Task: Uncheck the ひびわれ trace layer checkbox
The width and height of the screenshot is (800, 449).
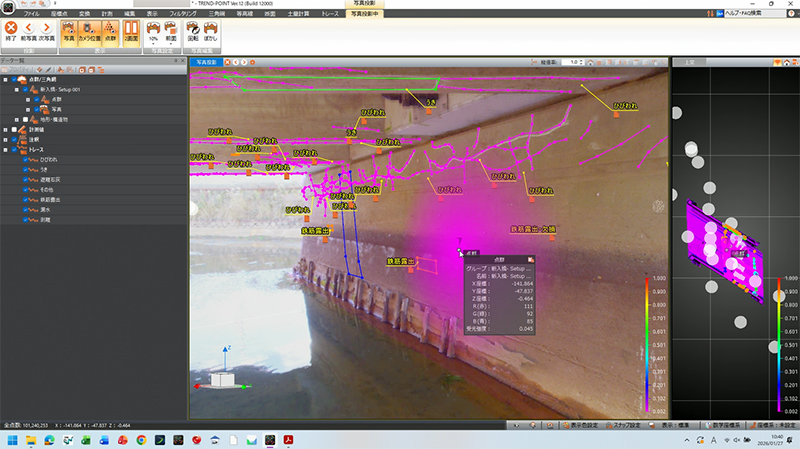Action: pos(27,159)
